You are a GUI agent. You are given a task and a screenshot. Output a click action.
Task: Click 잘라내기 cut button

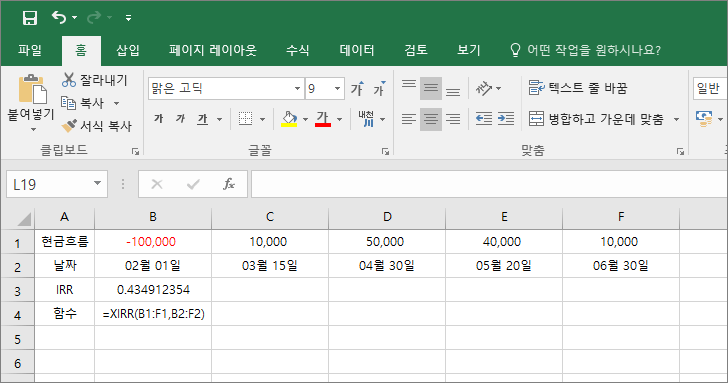[x=94, y=80]
